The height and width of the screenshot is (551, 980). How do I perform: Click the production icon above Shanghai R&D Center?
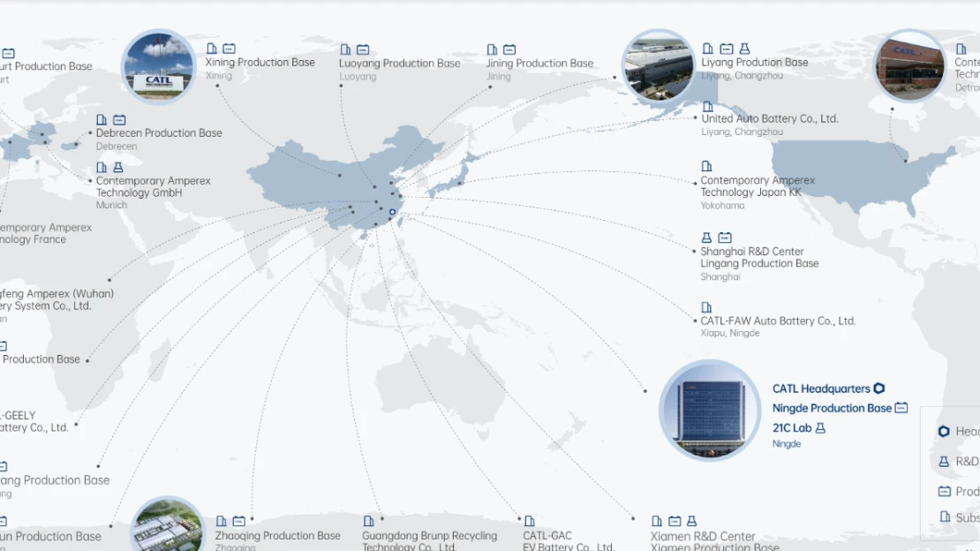pyautogui.click(x=725, y=238)
